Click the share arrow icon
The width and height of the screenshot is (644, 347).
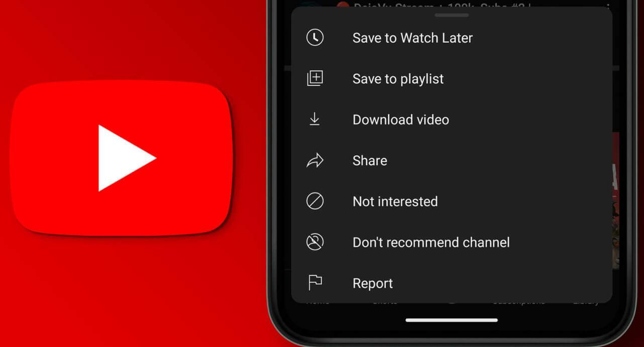coord(315,161)
